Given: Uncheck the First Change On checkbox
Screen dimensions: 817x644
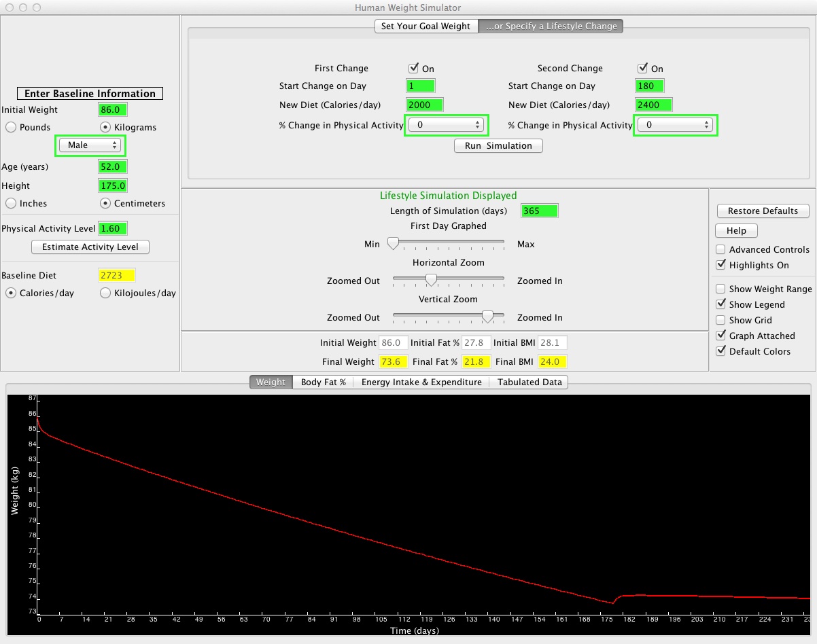Looking at the screenshot, I should [413, 69].
